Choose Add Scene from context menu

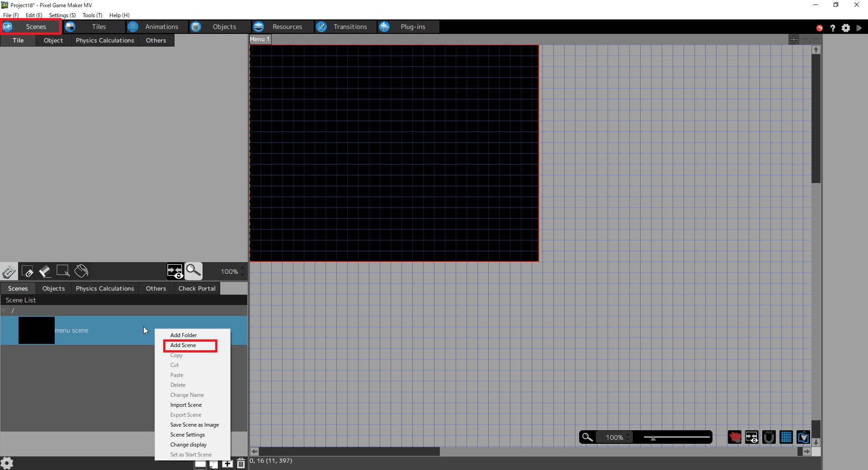point(193,345)
